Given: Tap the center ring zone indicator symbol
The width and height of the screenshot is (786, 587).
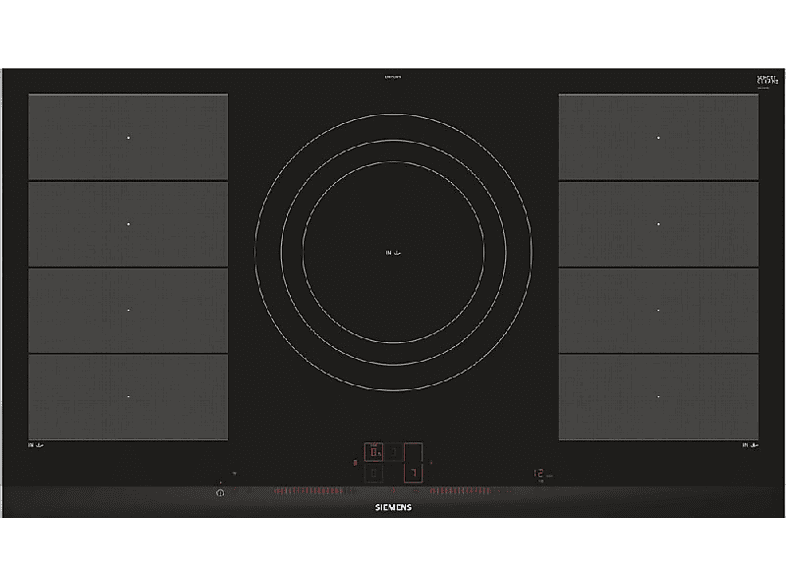Looking at the screenshot, I should 393,252.
